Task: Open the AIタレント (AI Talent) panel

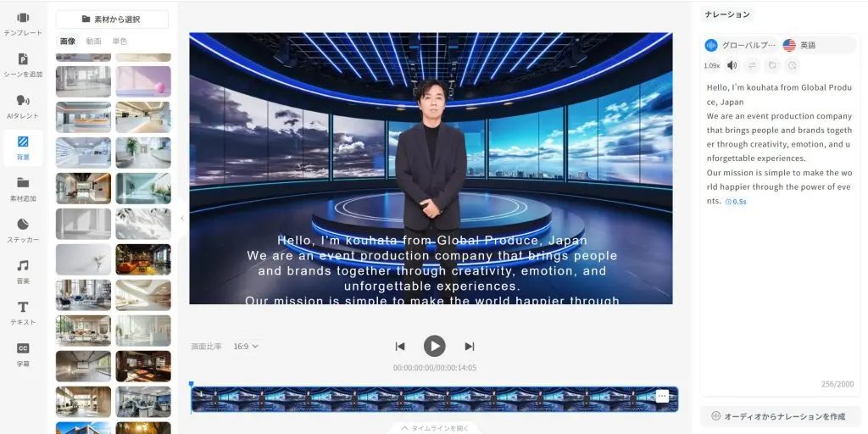Action: pyautogui.click(x=23, y=106)
